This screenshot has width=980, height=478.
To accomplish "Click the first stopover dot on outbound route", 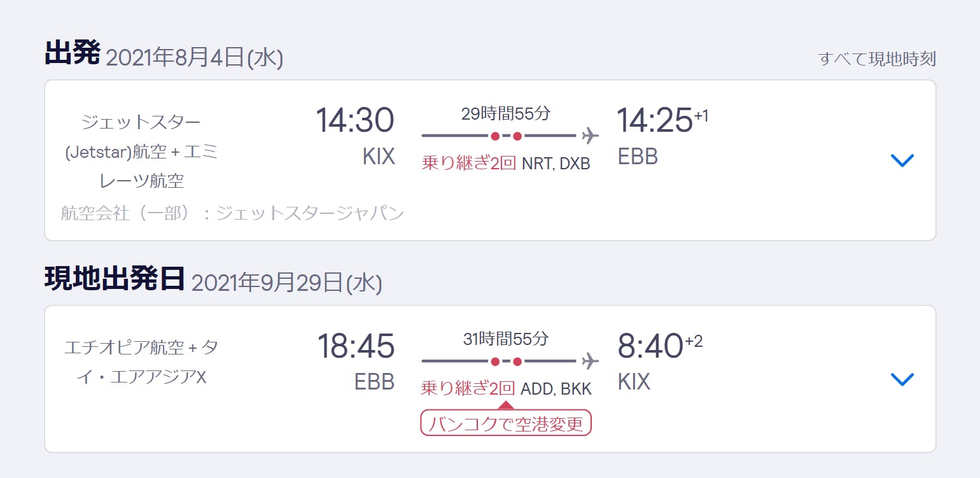I will 495,136.
